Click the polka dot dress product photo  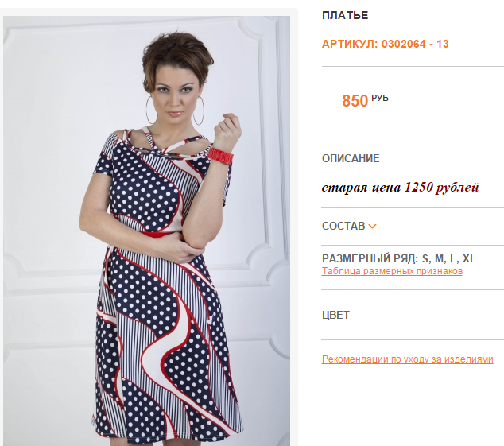click(x=146, y=231)
